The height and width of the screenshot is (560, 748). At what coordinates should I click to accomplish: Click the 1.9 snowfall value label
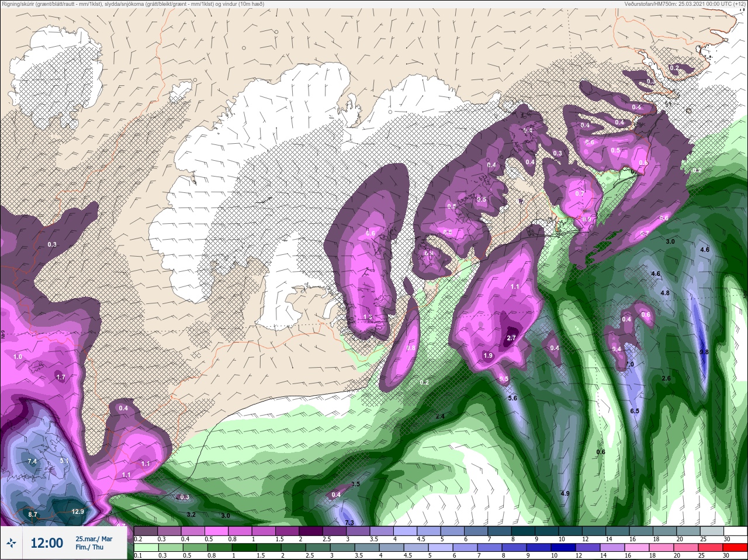(x=488, y=355)
